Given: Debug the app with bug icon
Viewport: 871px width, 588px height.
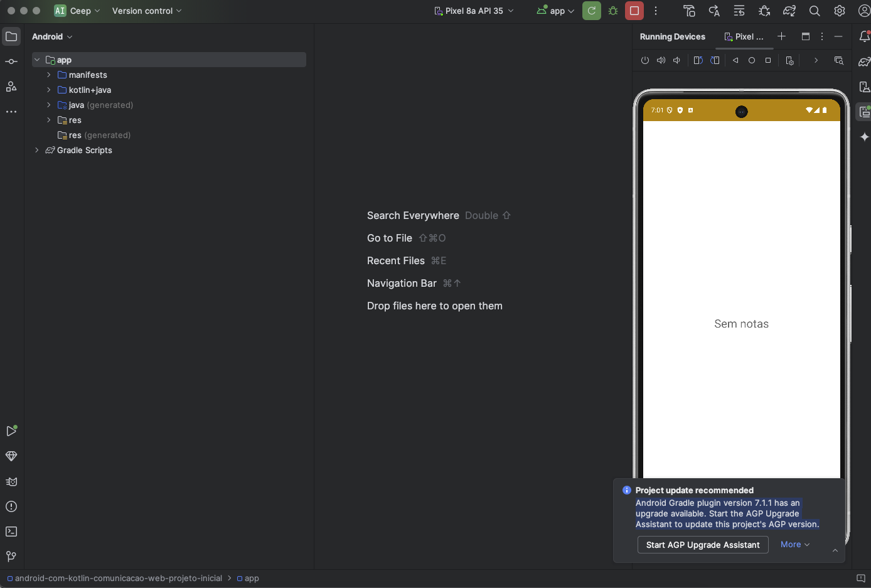Looking at the screenshot, I should click(x=613, y=11).
